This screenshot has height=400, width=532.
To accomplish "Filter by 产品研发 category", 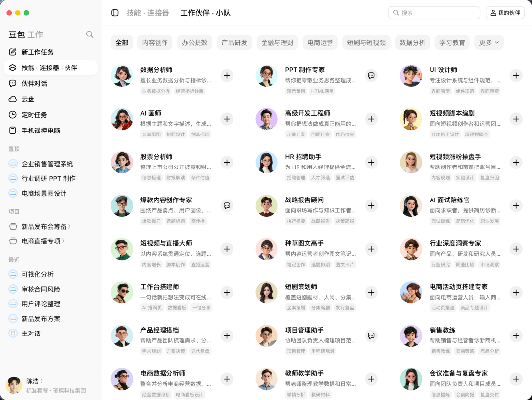I will (x=234, y=43).
